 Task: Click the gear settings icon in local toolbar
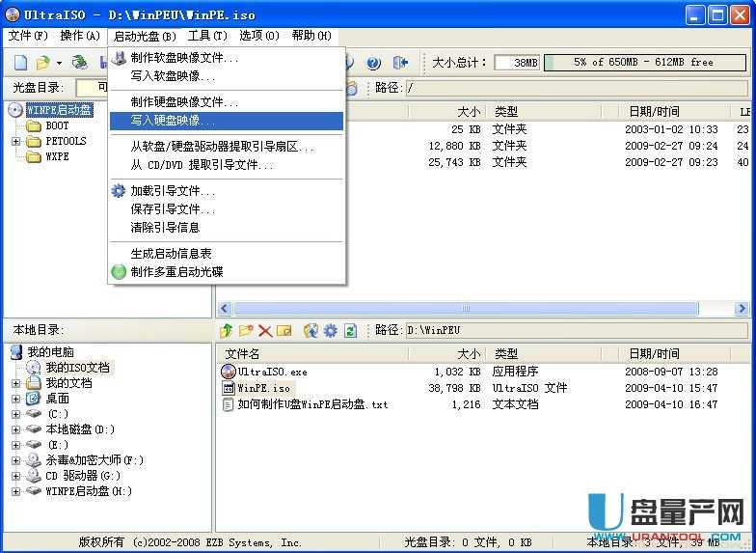[331, 330]
